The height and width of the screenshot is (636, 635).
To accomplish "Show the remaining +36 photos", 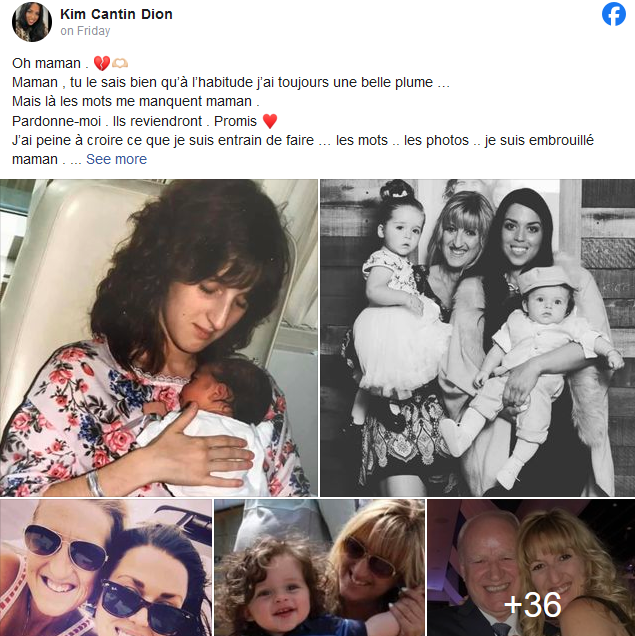I will click(531, 568).
